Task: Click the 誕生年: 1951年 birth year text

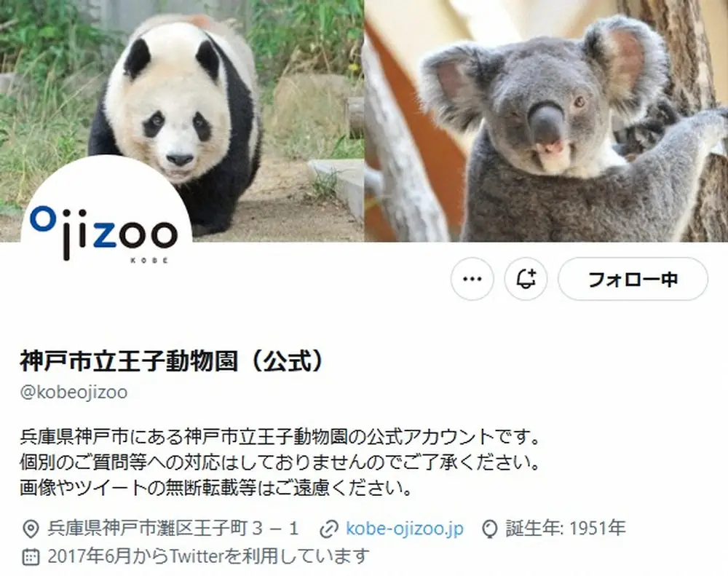Action: [x=566, y=528]
